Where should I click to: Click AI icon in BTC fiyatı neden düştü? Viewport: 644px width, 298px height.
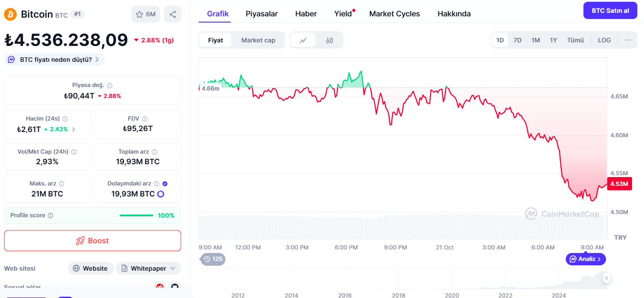pos(11,60)
